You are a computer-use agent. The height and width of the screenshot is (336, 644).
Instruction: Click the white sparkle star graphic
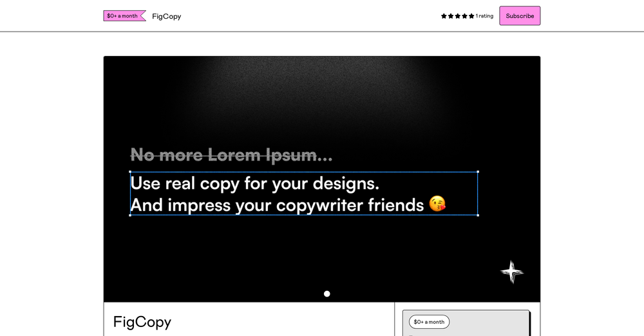[x=512, y=272]
